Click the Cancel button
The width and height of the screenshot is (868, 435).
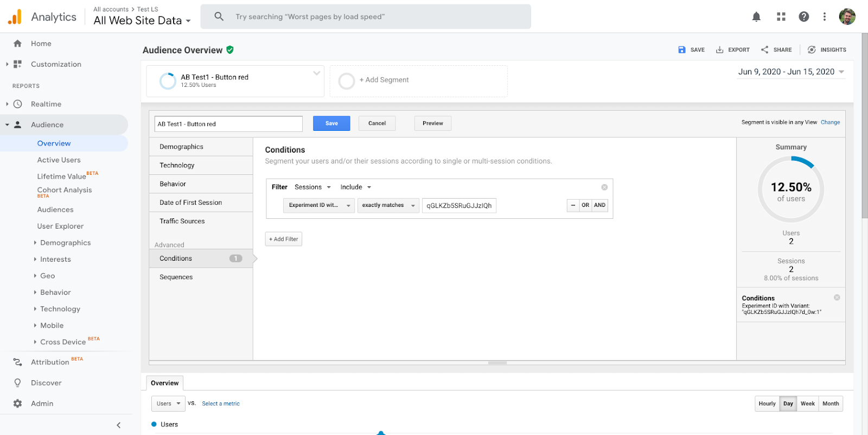pyautogui.click(x=377, y=123)
